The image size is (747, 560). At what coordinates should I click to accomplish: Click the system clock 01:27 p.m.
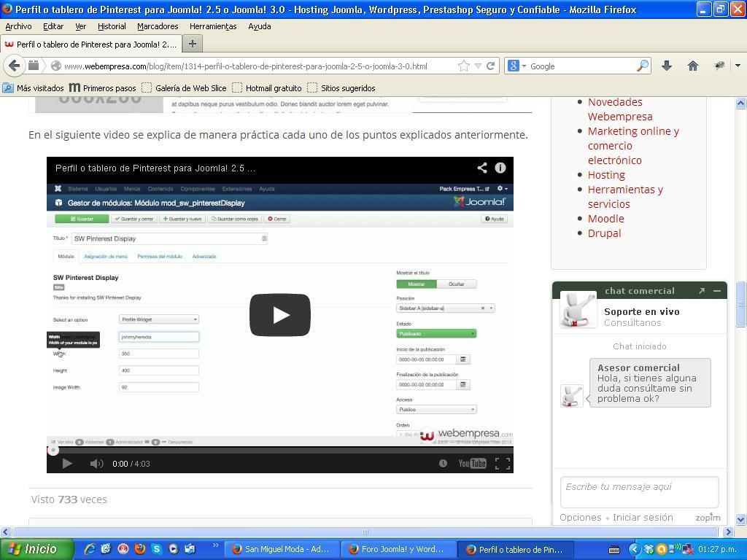[x=718, y=549]
